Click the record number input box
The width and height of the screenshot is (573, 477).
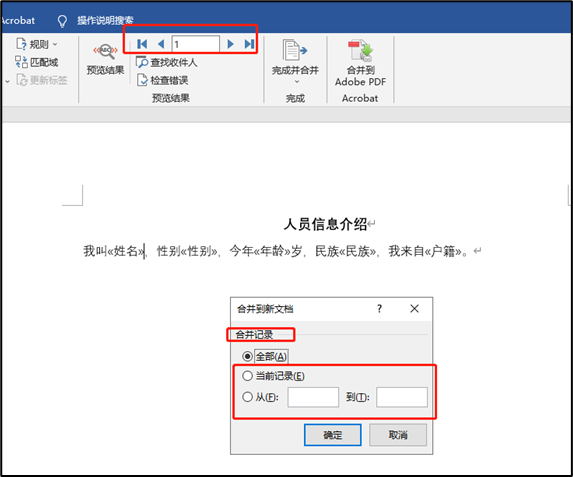coord(196,44)
